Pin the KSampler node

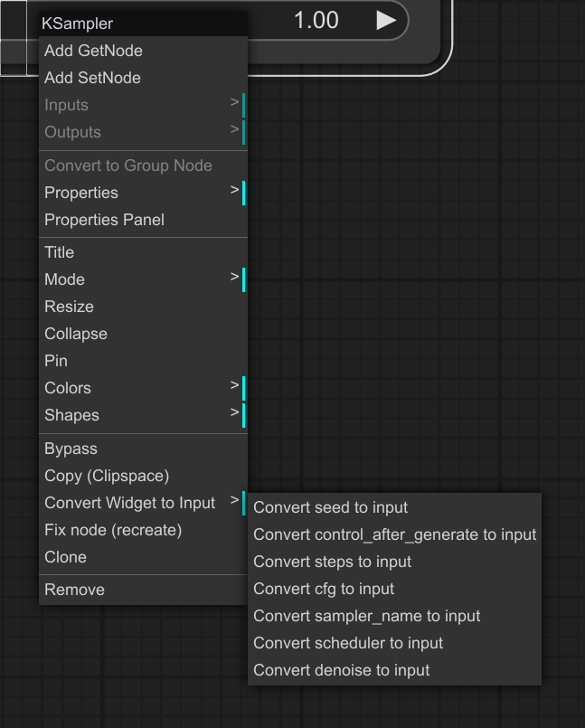pyautogui.click(x=55, y=361)
